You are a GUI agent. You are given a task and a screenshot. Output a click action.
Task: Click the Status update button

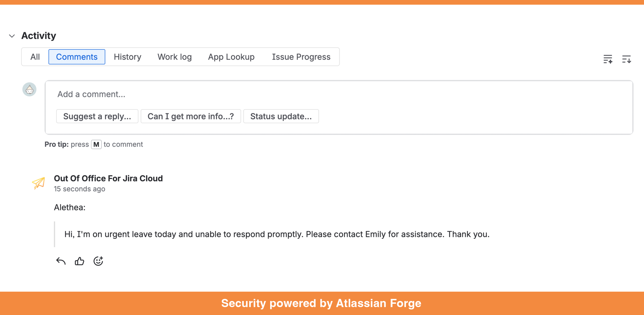(281, 116)
